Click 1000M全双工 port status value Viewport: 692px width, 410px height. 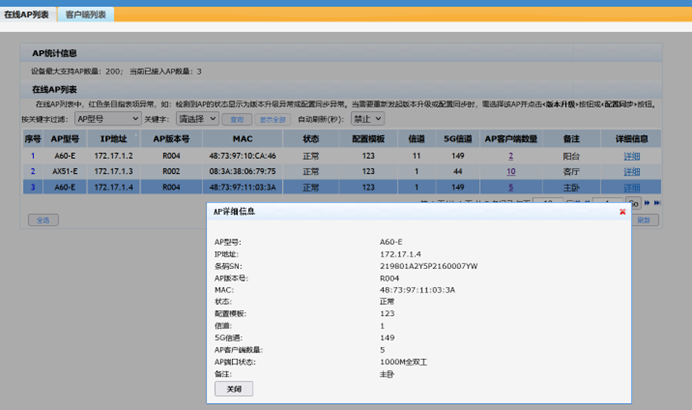(403, 362)
